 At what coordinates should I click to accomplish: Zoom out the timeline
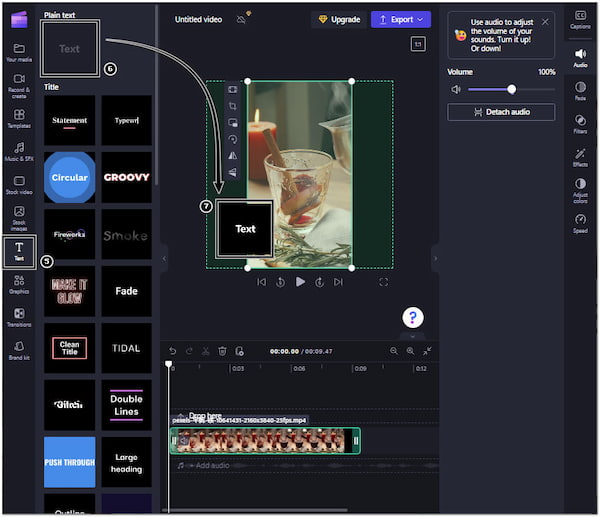(394, 351)
